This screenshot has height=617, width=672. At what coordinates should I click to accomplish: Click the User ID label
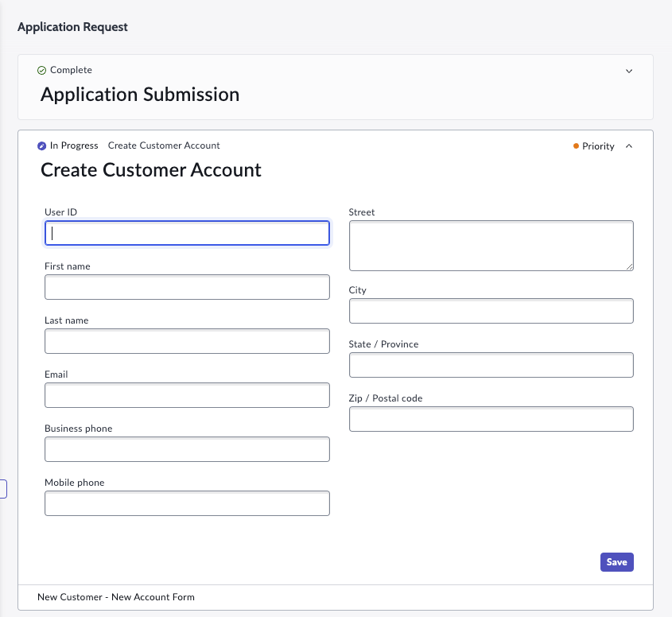point(61,212)
